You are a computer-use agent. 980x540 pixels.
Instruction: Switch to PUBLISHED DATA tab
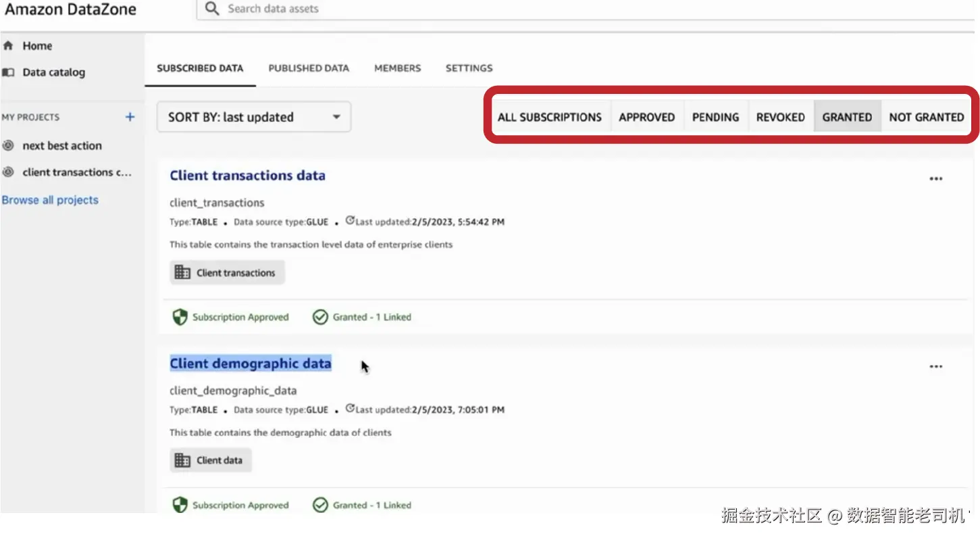(x=309, y=68)
